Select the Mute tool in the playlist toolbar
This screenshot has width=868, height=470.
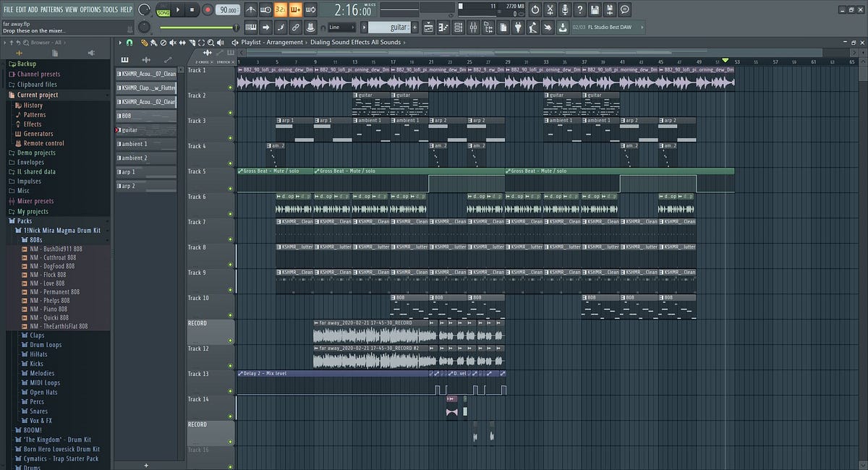pos(173,41)
